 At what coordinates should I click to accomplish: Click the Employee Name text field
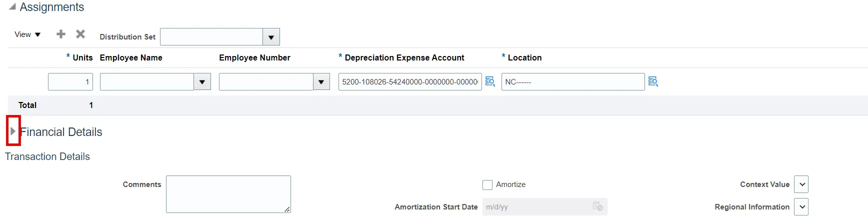146,82
